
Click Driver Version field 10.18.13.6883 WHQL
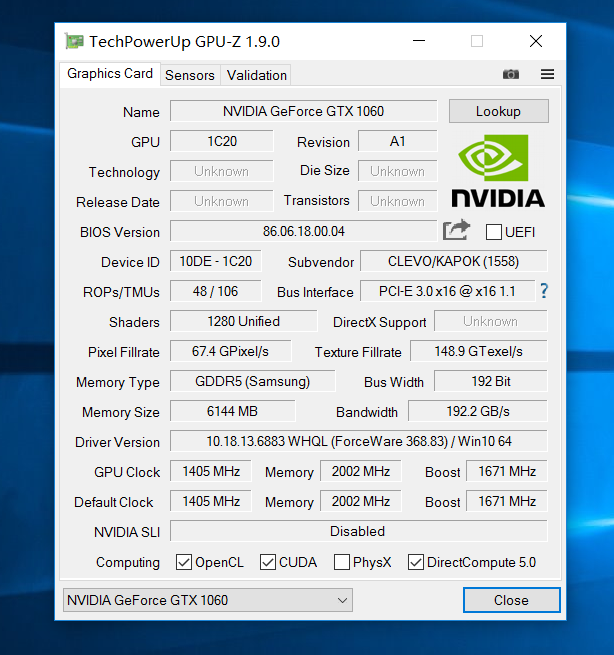click(359, 441)
